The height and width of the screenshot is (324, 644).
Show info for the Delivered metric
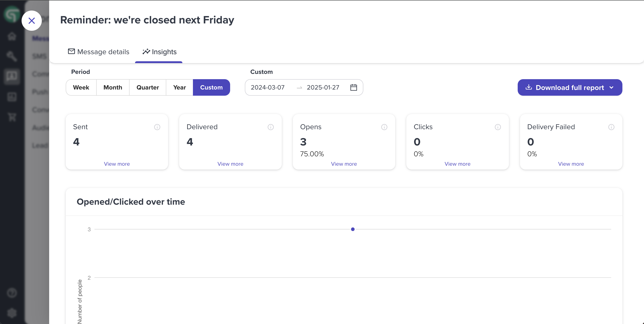[271, 127]
